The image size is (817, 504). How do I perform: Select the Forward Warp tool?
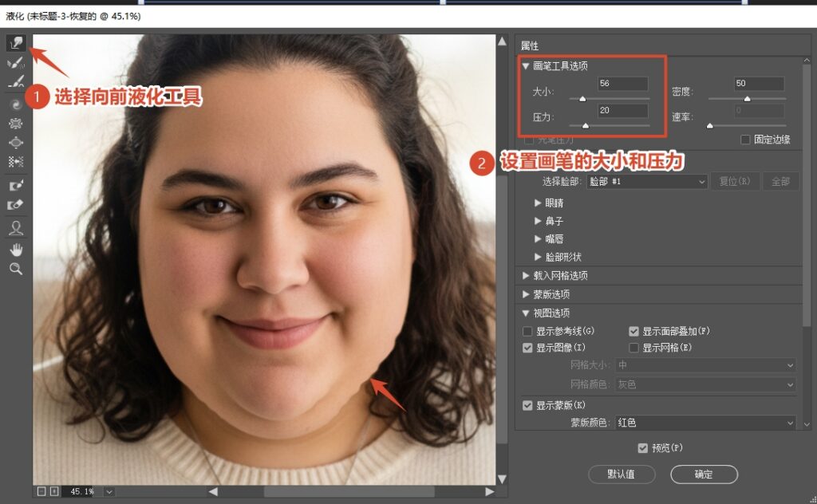point(16,44)
